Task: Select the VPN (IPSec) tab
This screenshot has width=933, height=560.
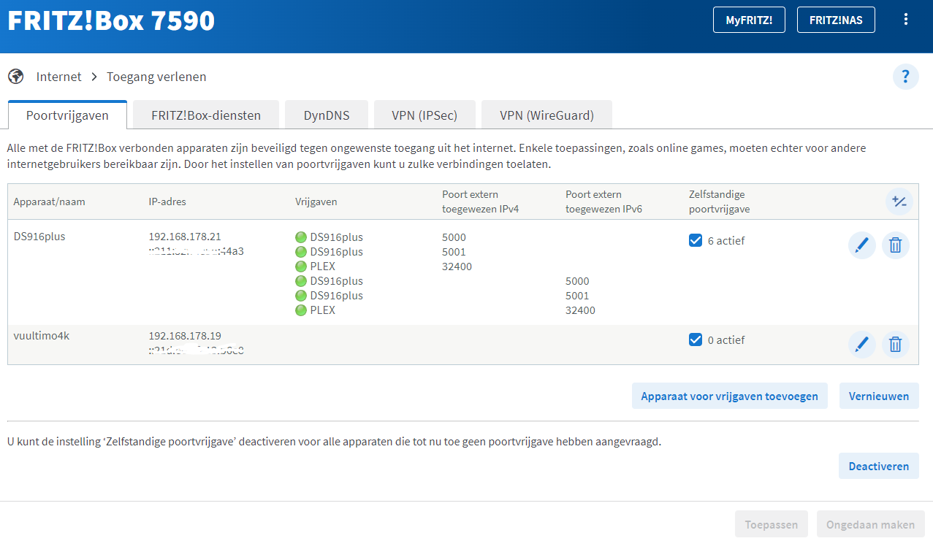Action: [424, 115]
